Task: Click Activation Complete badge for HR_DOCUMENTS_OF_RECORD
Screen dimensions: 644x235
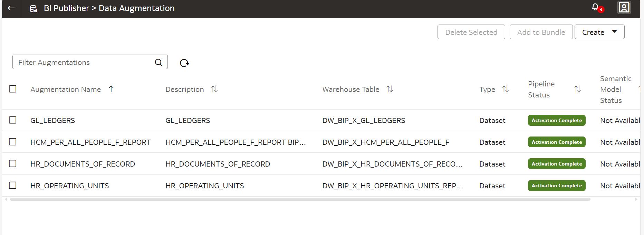Action: click(x=557, y=164)
